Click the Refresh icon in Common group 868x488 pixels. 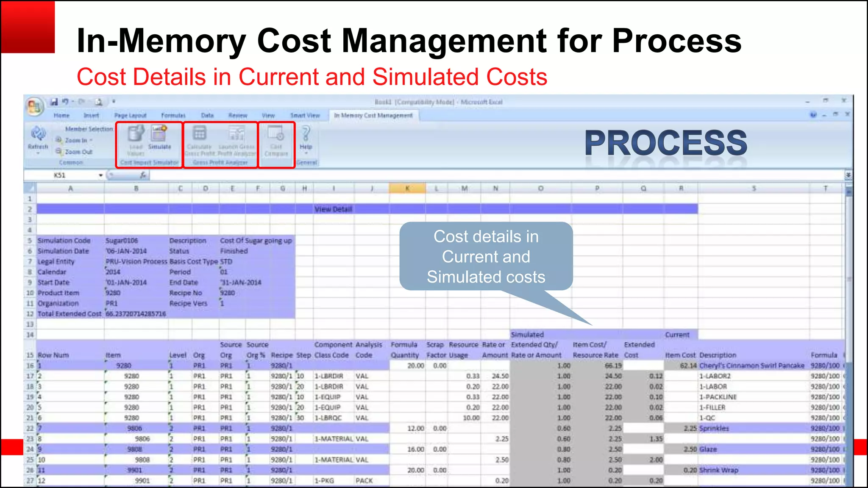click(38, 133)
